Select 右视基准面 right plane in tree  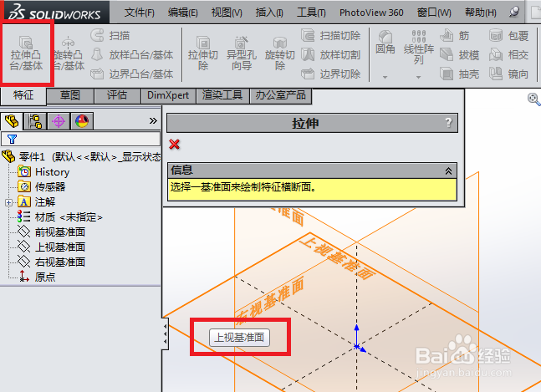click(x=51, y=262)
